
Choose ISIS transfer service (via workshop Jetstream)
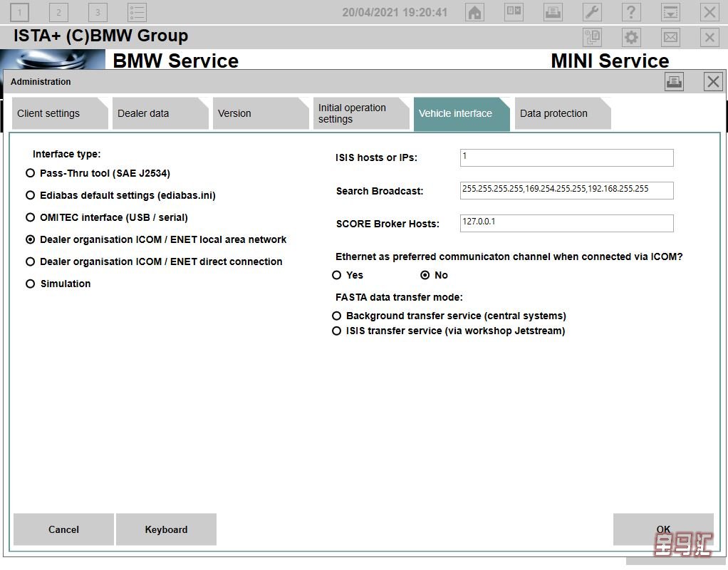click(x=449, y=331)
